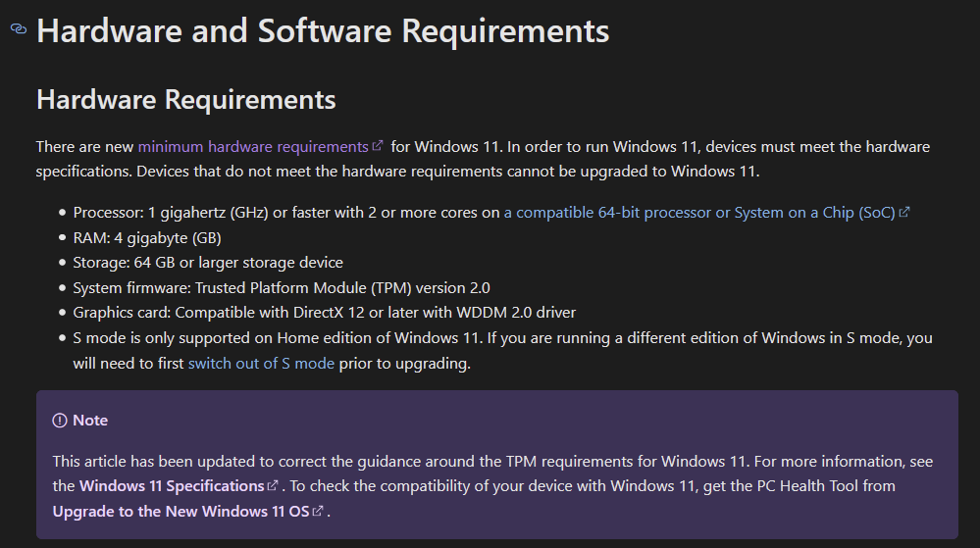
Task: Open compatible 64-bit processor or SoC link
Action: pyautogui.click(x=699, y=213)
